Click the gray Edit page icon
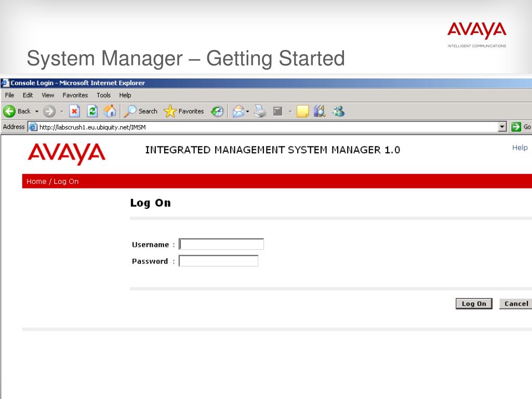532x399 pixels. click(x=278, y=111)
